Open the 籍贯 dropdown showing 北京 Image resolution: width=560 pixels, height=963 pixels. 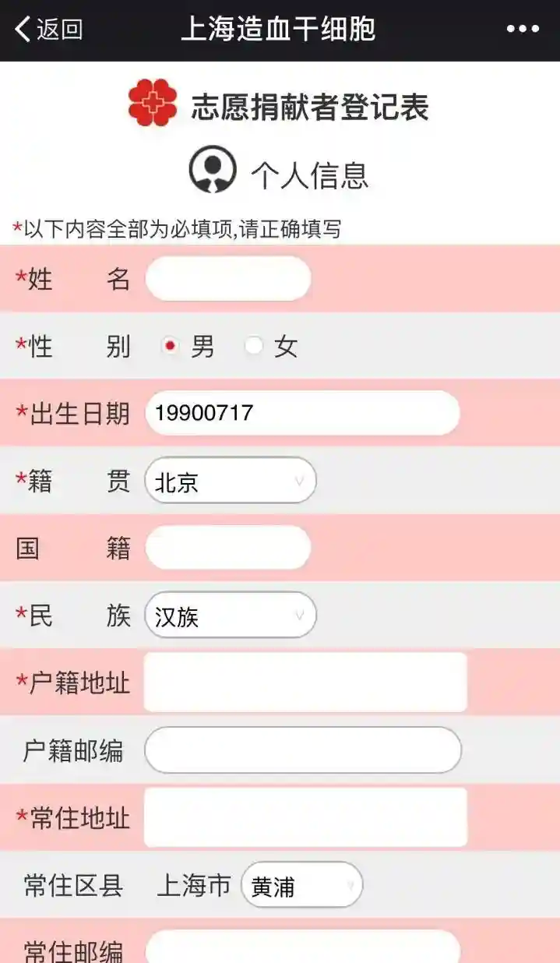coord(231,481)
